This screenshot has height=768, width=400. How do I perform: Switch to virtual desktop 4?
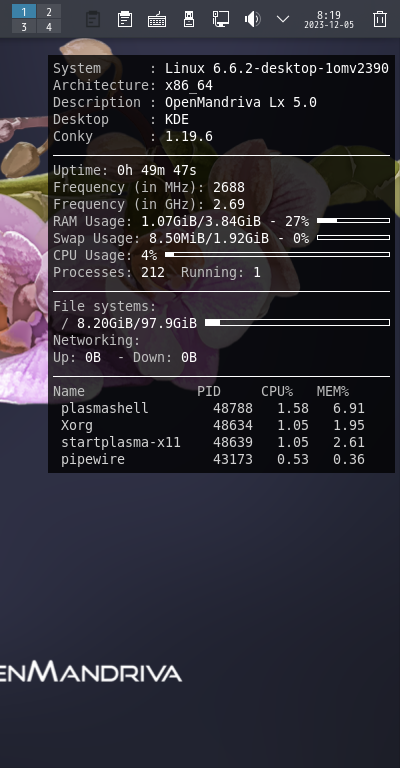point(49,26)
